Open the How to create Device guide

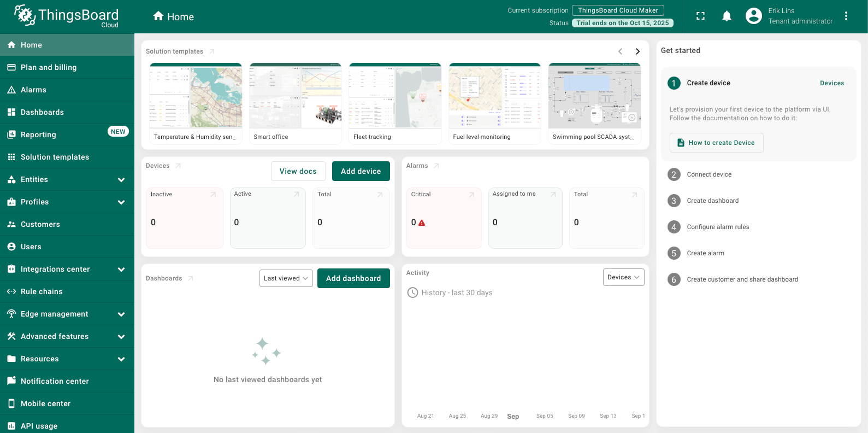716,143
